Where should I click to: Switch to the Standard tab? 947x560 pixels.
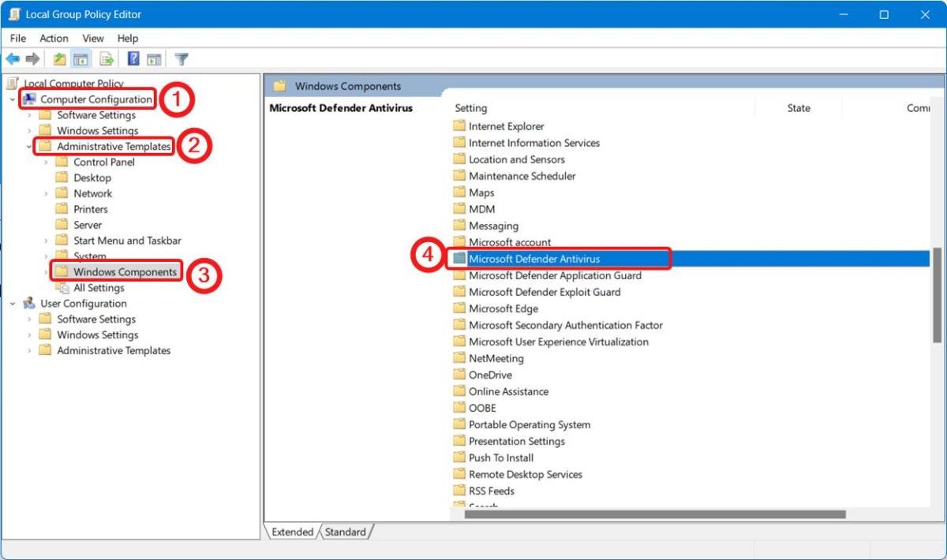tap(346, 532)
